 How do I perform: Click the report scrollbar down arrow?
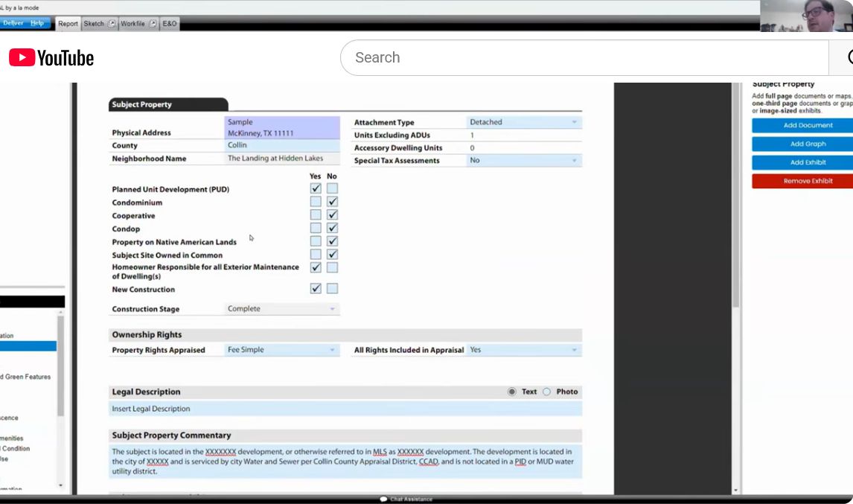735,491
